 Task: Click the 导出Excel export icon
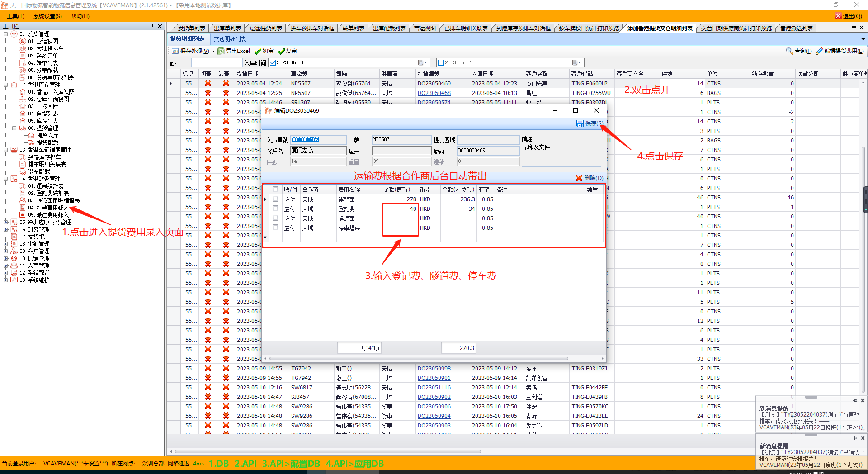(x=221, y=51)
